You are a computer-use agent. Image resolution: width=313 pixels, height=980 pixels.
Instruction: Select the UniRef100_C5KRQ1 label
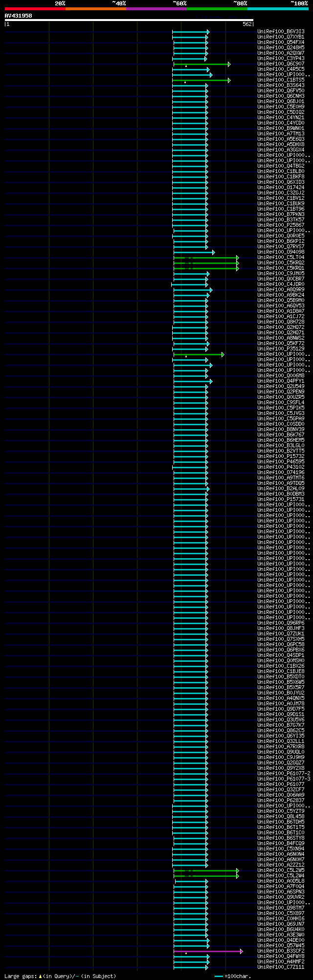click(x=281, y=268)
